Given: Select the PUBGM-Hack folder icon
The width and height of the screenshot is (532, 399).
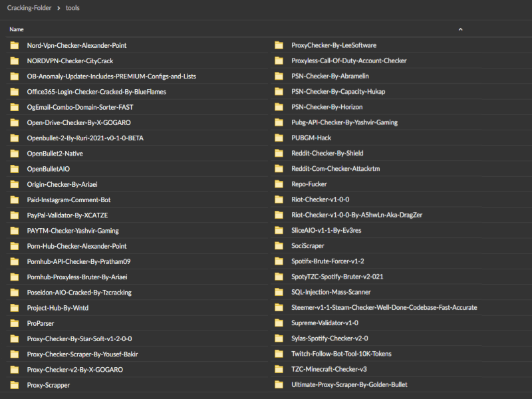Looking at the screenshot, I should point(279,138).
